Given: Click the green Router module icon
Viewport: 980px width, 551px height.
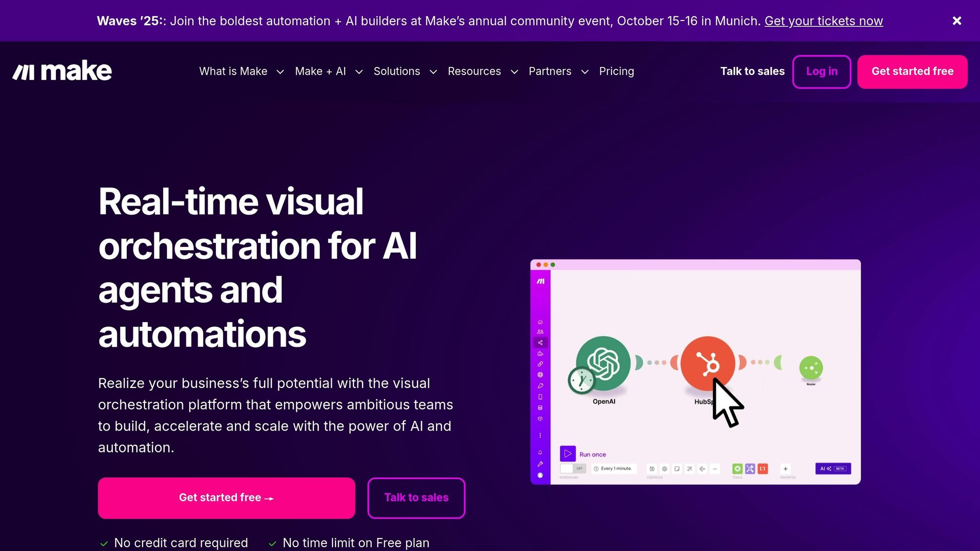Looking at the screenshot, I should click(811, 368).
